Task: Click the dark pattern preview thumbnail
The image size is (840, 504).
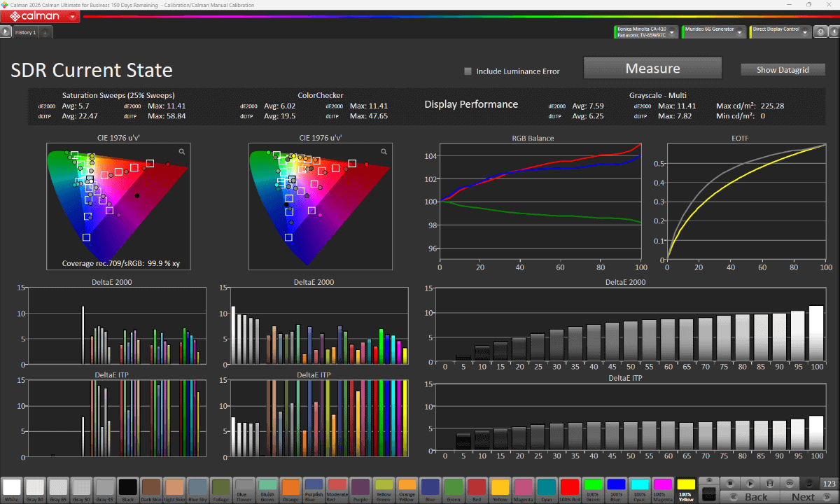Action: pos(710,493)
